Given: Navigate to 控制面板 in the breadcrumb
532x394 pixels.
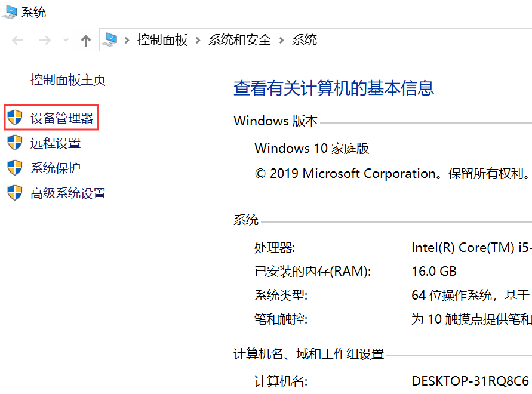Looking at the screenshot, I should point(162,40).
